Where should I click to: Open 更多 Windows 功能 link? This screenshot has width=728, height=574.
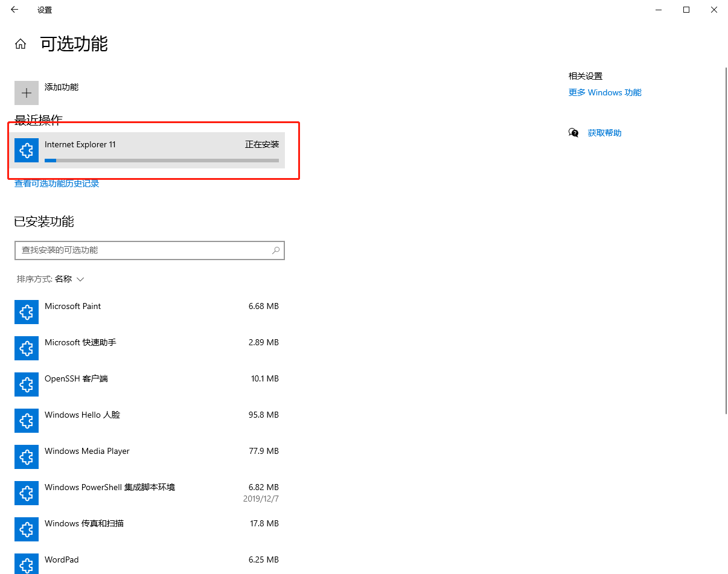click(x=605, y=92)
